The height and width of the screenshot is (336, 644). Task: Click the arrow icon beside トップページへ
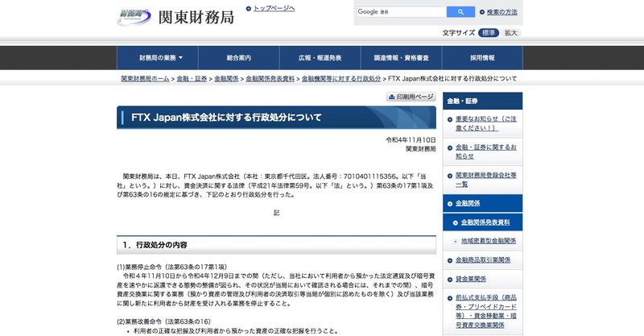click(248, 8)
